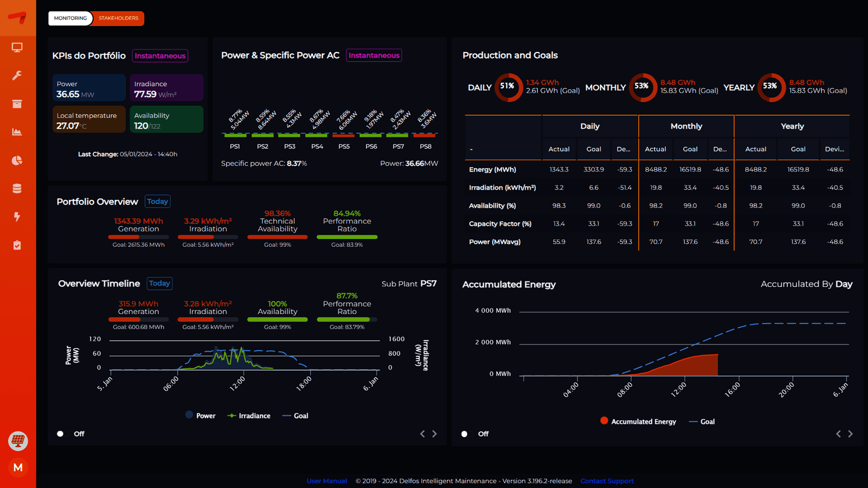
Task: Open the archive box sidebar icon
Action: click(x=17, y=104)
